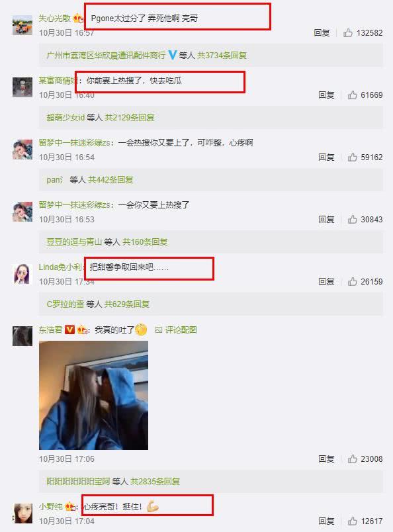The height and width of the screenshot is (532, 393).
Task: Click 回复 on the 17:06 comment
Action: tap(326, 459)
